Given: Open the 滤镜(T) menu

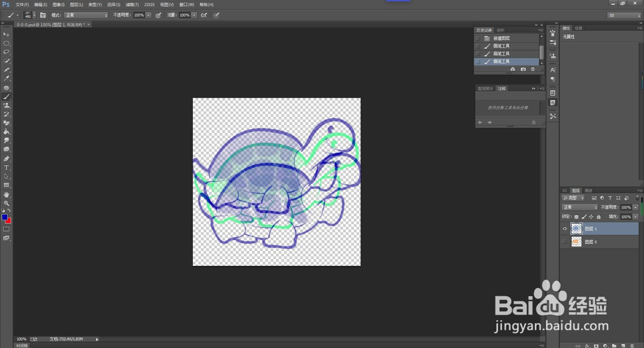Looking at the screenshot, I should pos(132,4).
